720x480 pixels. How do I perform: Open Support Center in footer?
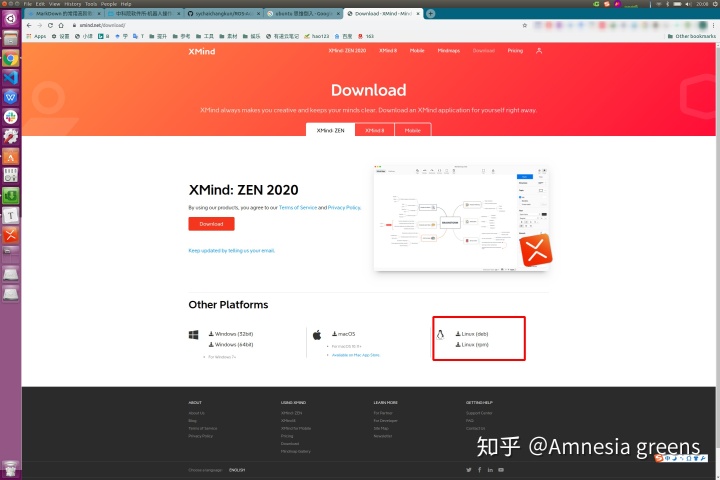(x=479, y=413)
